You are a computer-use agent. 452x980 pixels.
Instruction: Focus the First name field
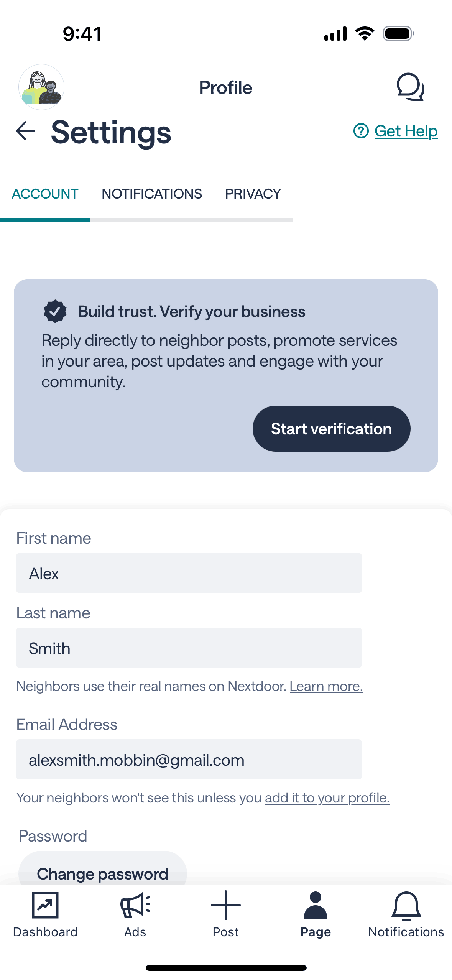[189, 573]
